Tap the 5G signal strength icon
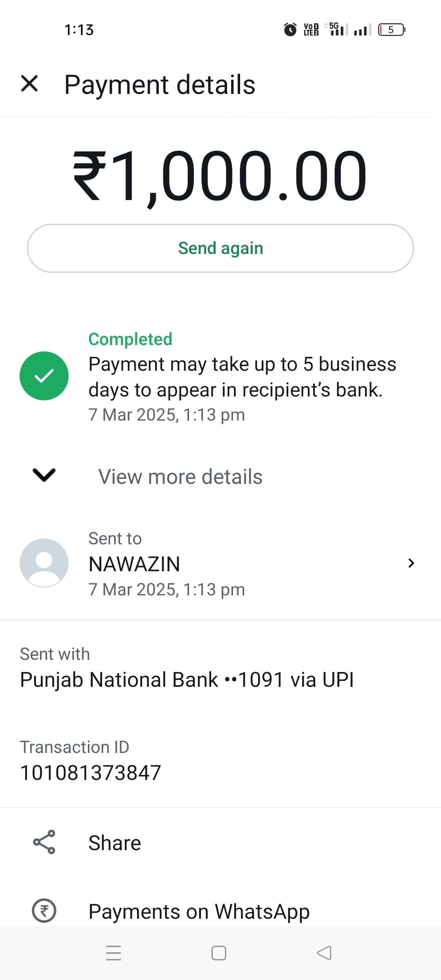This screenshot has width=441, height=980. coord(337,29)
